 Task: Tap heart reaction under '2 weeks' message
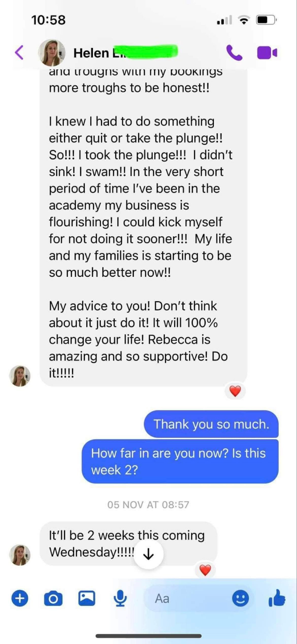pyautogui.click(x=205, y=570)
